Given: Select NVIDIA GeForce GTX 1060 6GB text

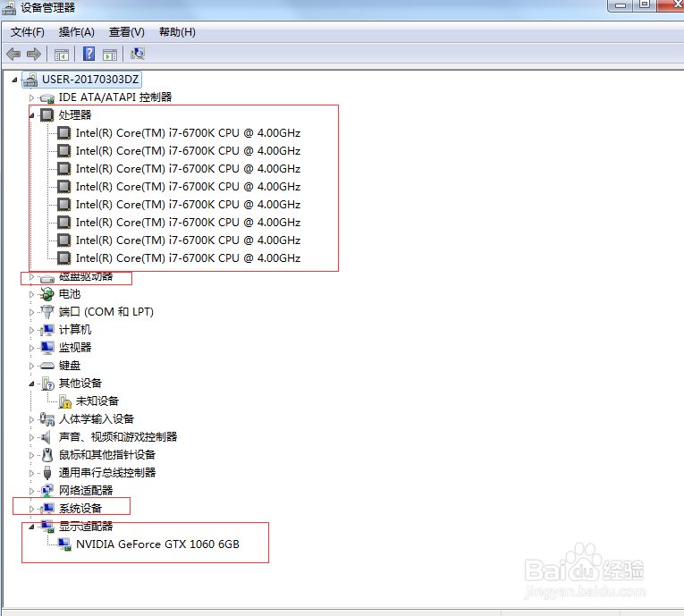Looking at the screenshot, I should pyautogui.click(x=157, y=544).
